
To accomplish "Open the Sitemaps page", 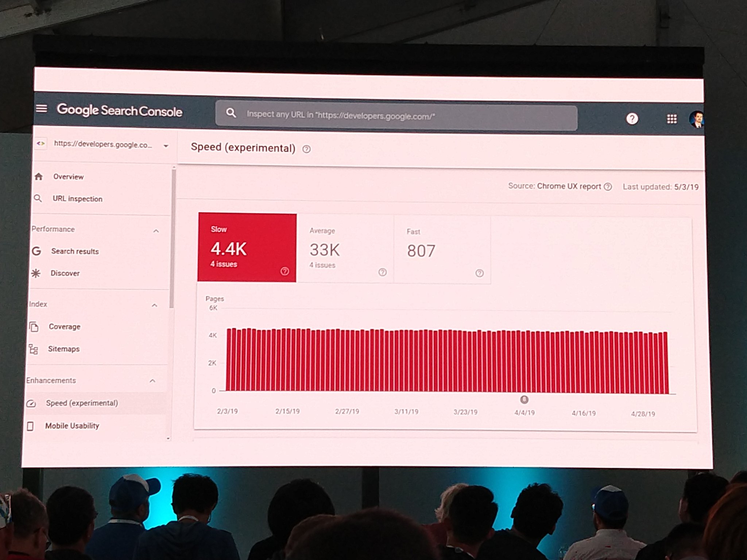I will click(64, 349).
